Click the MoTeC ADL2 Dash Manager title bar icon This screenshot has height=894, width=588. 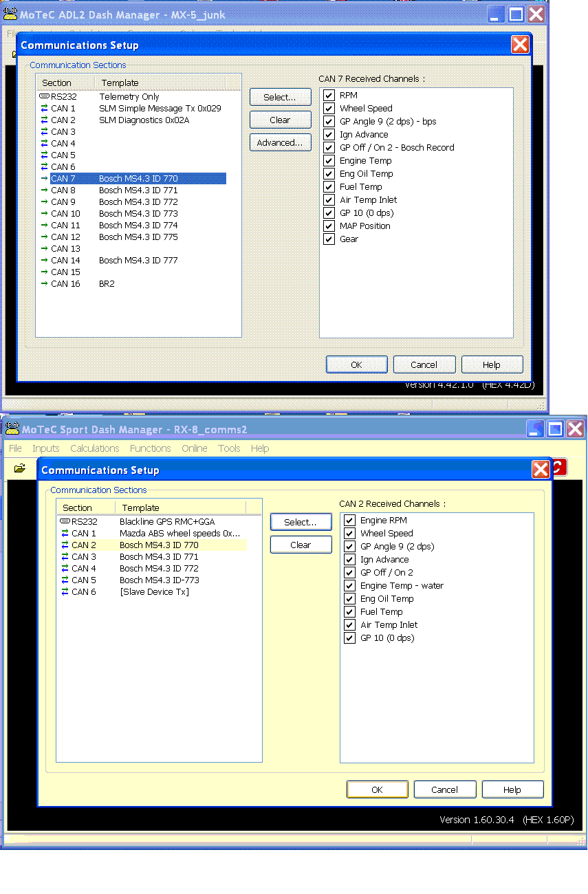click(x=10, y=14)
